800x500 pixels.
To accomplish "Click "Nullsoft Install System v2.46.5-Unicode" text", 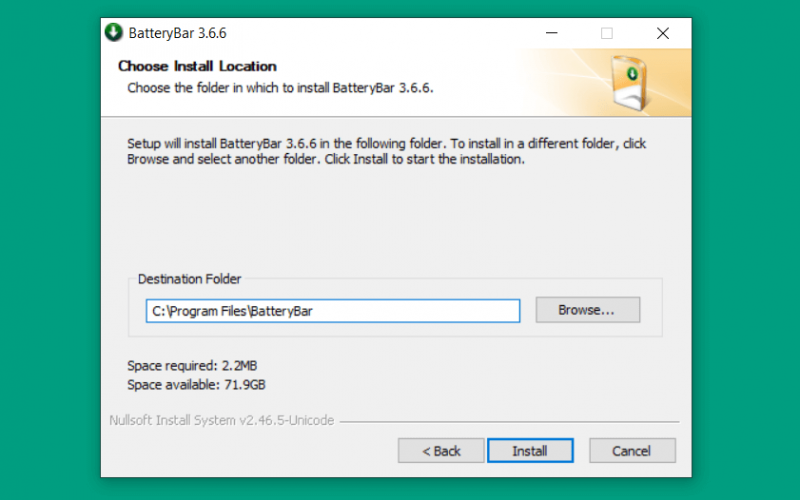I will coord(221,420).
